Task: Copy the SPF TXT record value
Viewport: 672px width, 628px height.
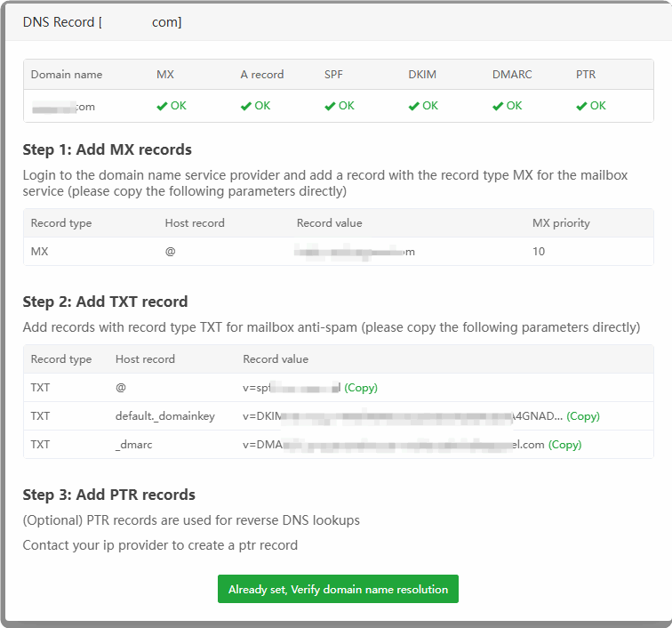Action: [x=361, y=388]
